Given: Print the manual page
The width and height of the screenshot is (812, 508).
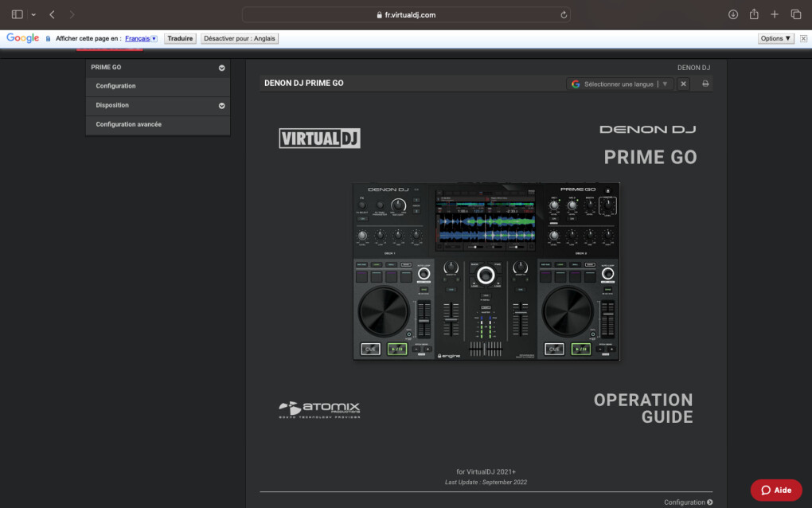Looking at the screenshot, I should coord(705,84).
